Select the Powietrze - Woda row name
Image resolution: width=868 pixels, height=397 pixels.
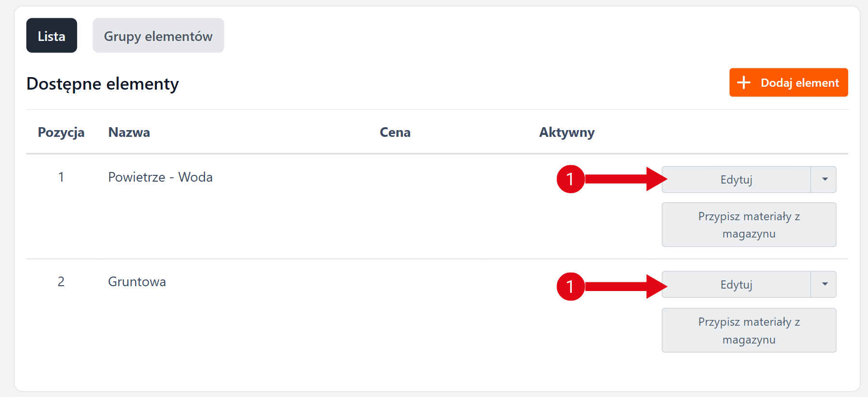[x=160, y=177]
